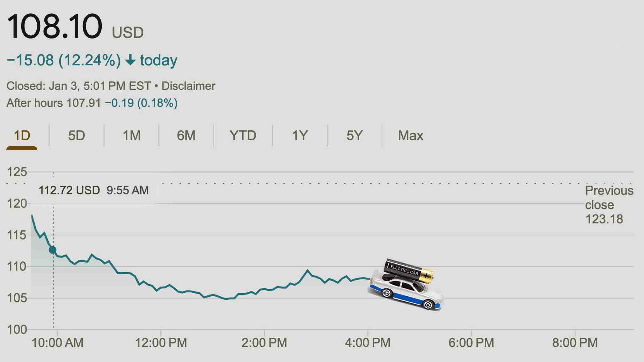Click the bullet separator before Disclaimer

155,86
